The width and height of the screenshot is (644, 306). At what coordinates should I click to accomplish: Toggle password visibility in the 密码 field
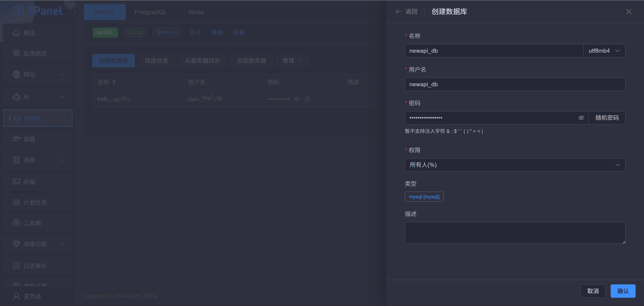(x=581, y=118)
